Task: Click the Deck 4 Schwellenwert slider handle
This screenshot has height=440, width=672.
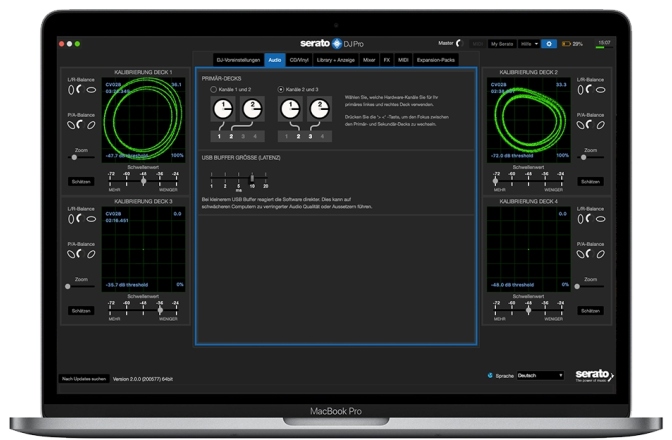Action: [x=528, y=310]
